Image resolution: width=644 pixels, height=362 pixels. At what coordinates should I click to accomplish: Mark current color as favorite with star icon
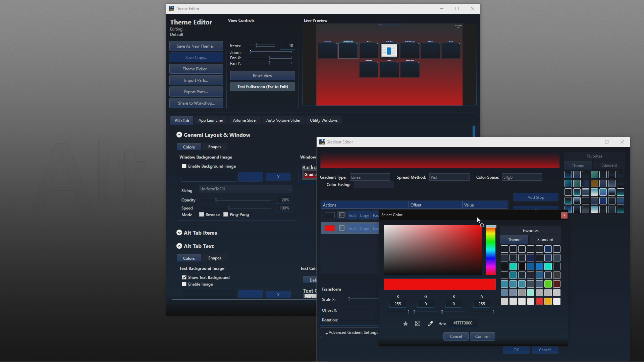(405, 323)
